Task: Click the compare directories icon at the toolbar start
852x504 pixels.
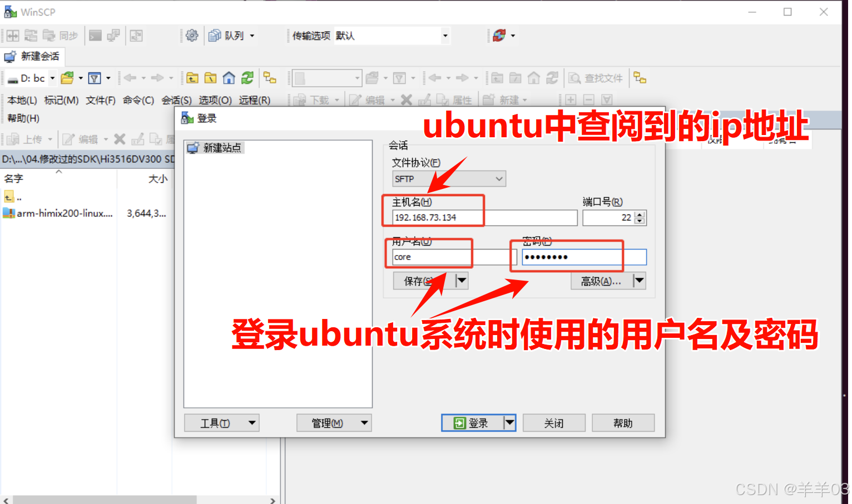Action: [13, 36]
